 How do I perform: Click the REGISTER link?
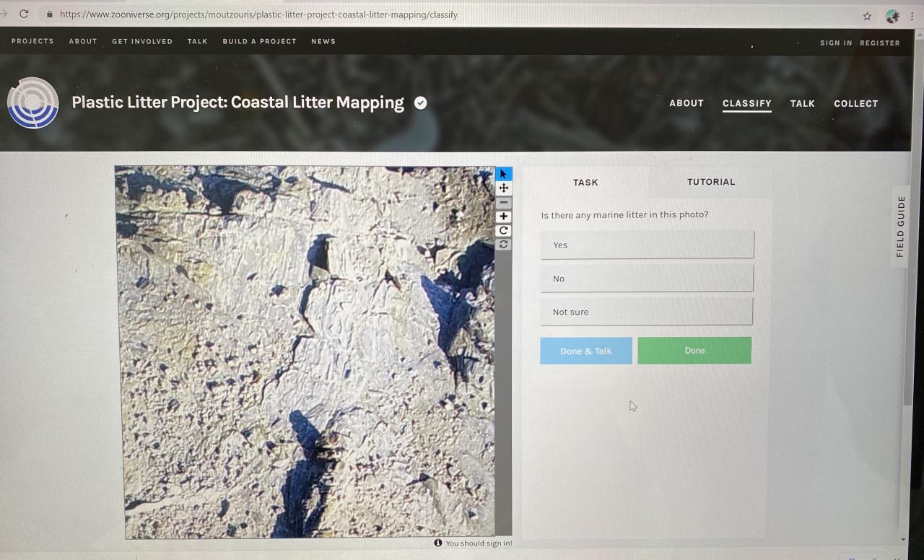(x=880, y=43)
